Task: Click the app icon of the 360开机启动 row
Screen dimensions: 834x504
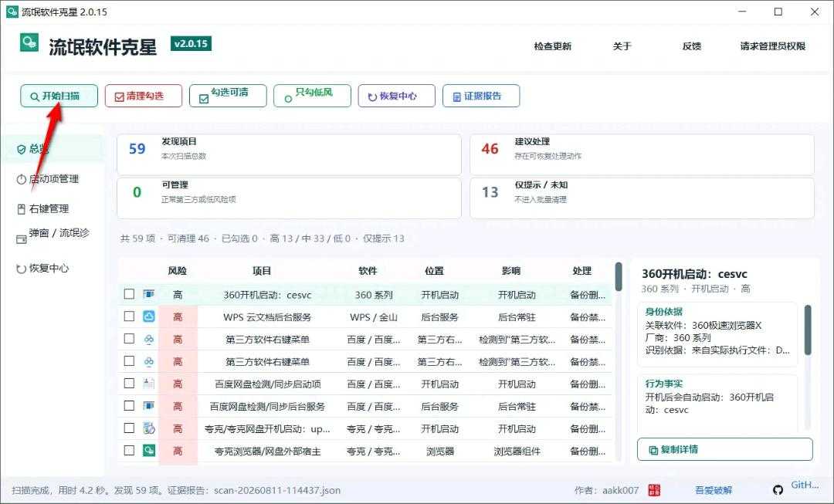Action: [x=149, y=294]
